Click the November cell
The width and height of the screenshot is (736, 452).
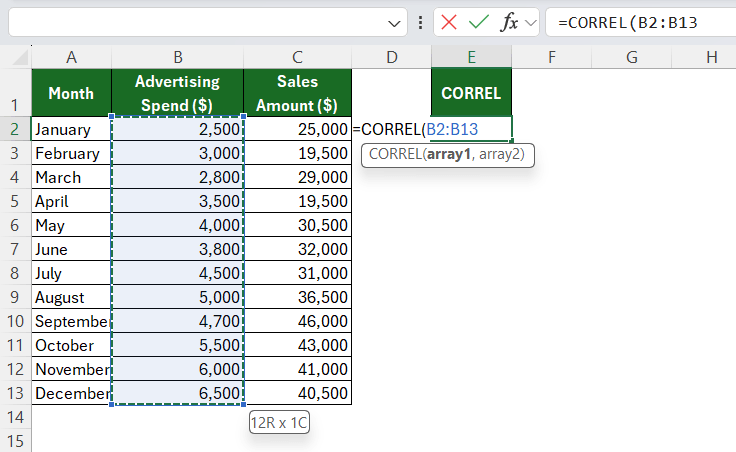[71, 369]
